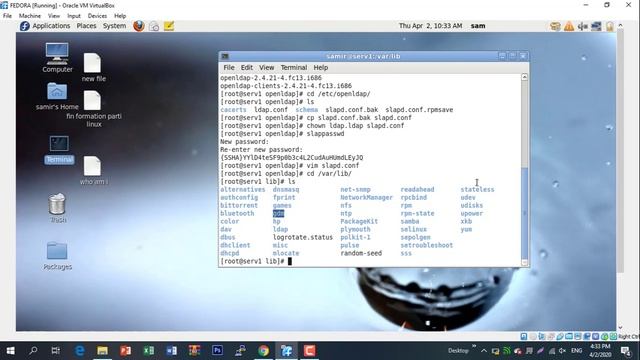Click "setroubleshoot" in the ls output
Image resolution: width=640 pixels, height=360 pixels.
point(427,245)
